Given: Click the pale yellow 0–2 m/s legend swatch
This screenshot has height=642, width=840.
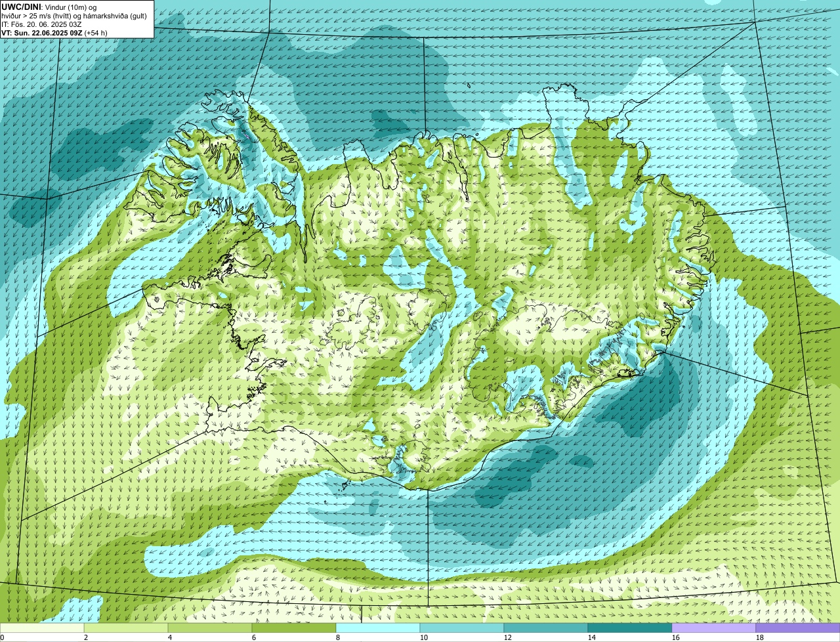Looking at the screenshot, I should [x=42, y=628].
